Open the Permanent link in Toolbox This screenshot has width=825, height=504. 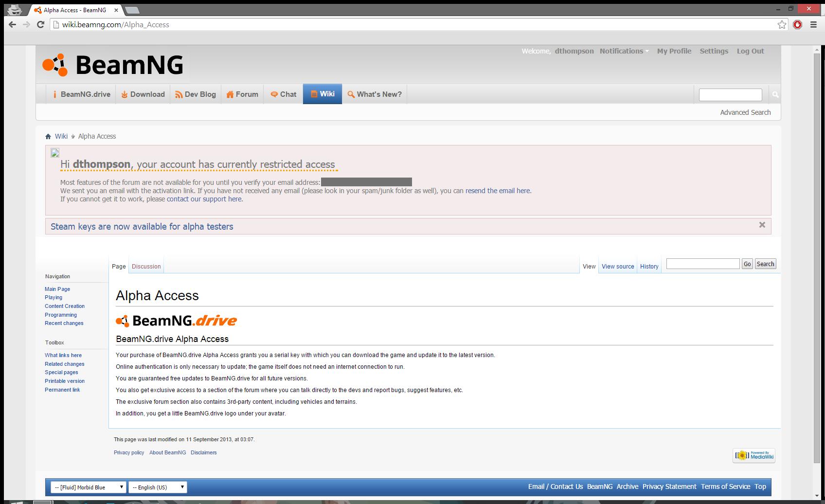pyautogui.click(x=62, y=390)
